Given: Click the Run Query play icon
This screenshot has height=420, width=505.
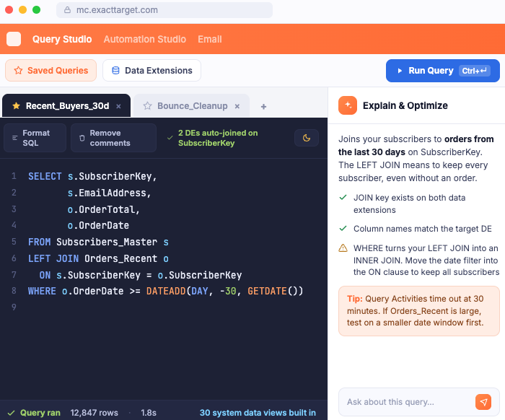Looking at the screenshot, I should click(x=400, y=71).
